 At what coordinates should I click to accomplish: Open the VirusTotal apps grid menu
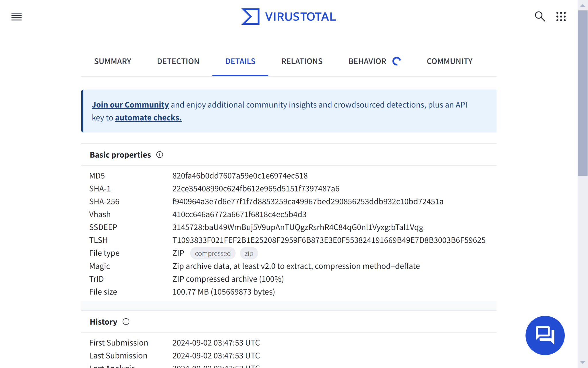click(x=561, y=17)
